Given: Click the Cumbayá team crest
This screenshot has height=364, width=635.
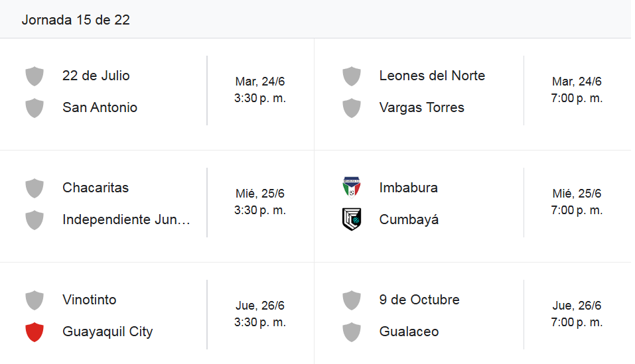Looking at the screenshot, I should pos(352,219).
